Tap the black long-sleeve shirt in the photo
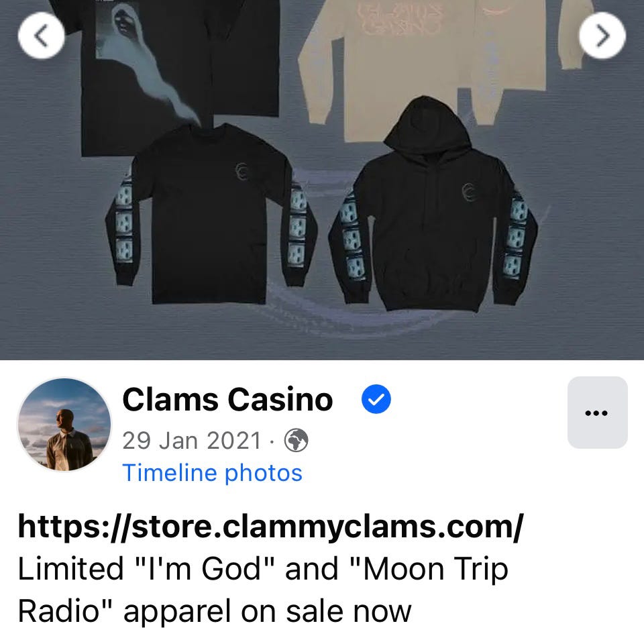644x644 pixels. pos(211,213)
